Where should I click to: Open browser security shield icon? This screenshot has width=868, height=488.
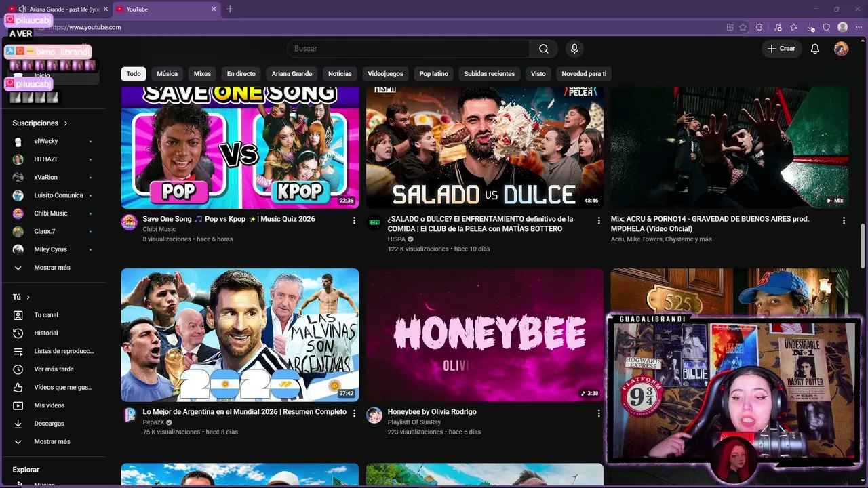(827, 27)
